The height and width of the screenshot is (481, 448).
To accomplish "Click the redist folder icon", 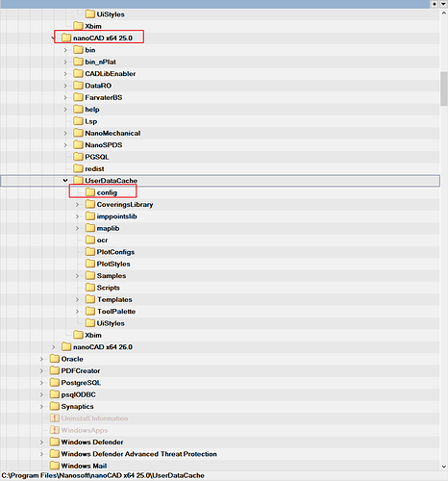I will click(x=78, y=168).
